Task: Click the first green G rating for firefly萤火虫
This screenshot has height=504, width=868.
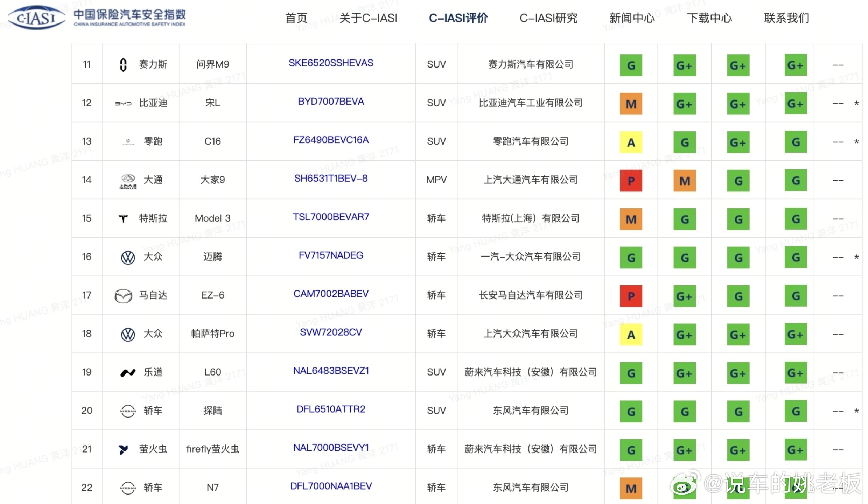Action: [631, 450]
